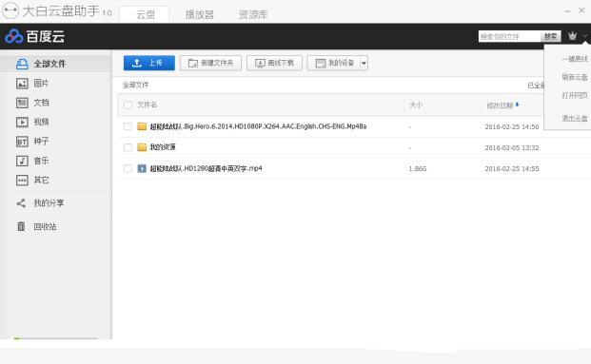
Task: Minimize the 大白云盘助手 window
Action: click(x=567, y=11)
